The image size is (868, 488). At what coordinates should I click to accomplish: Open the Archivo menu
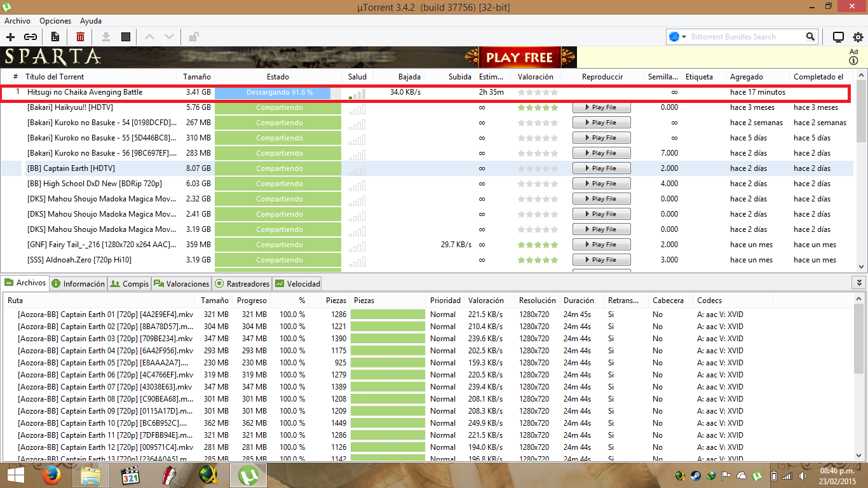click(x=17, y=21)
